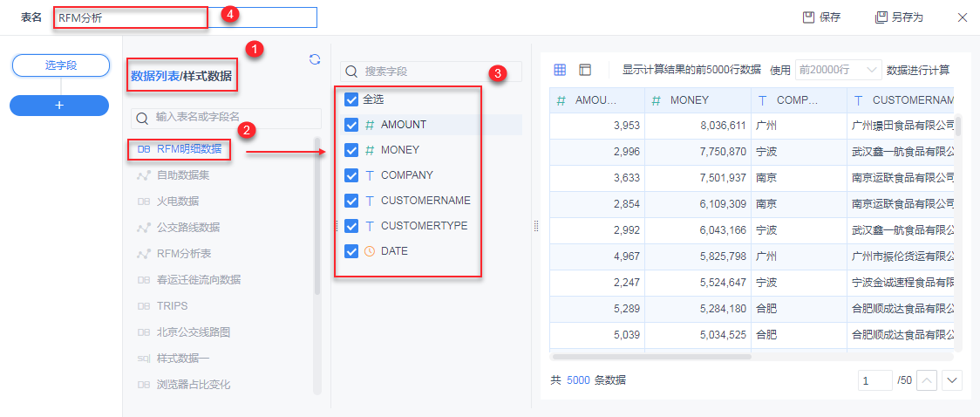Select the 数据列表 tab
The image size is (980, 417).
click(154, 76)
